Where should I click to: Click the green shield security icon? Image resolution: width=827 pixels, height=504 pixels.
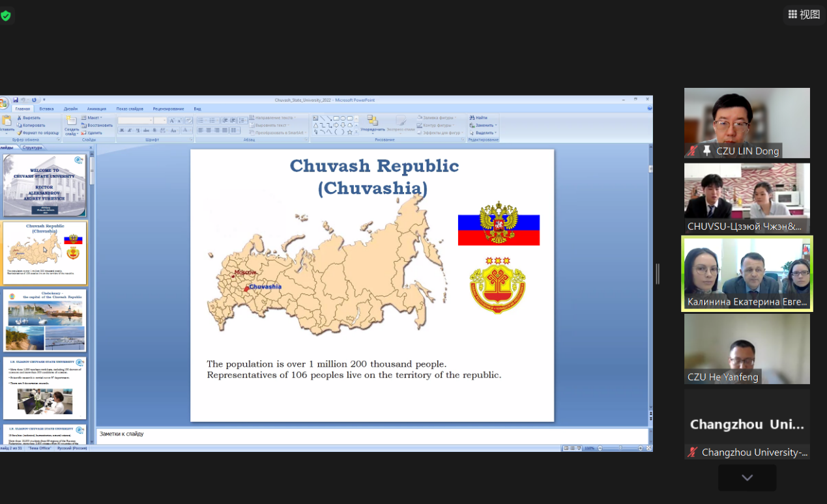[6, 16]
